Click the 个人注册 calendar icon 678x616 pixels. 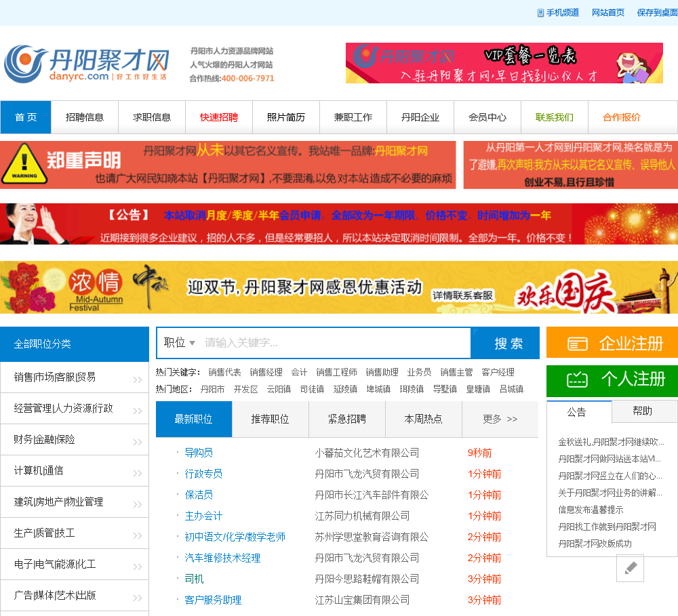pyautogui.click(x=577, y=379)
